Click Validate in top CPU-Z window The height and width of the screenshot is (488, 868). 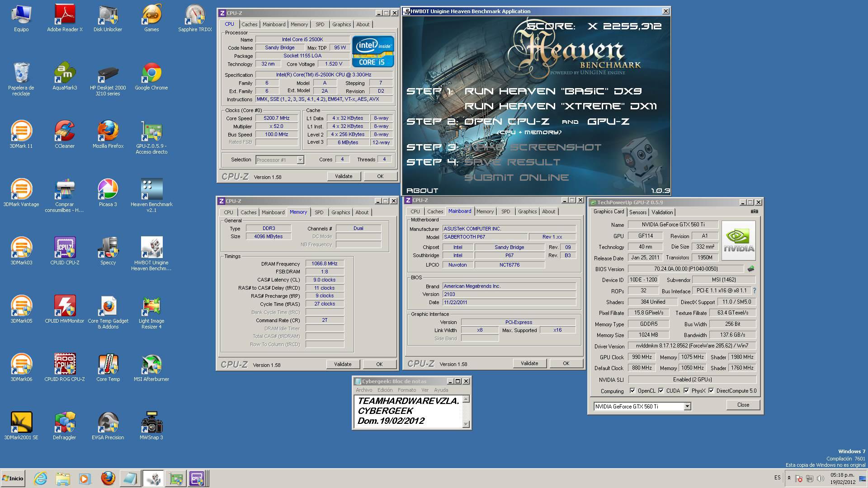(344, 176)
